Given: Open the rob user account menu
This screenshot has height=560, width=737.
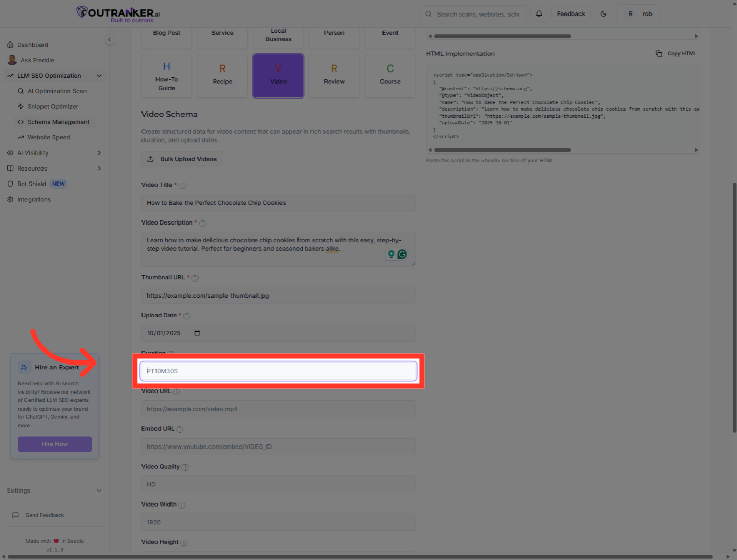Looking at the screenshot, I should [638, 14].
